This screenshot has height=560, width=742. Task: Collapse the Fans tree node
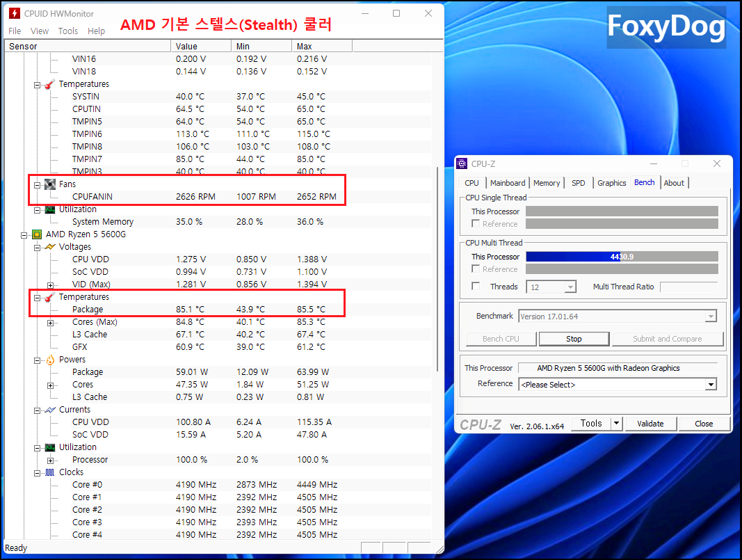click(x=37, y=185)
